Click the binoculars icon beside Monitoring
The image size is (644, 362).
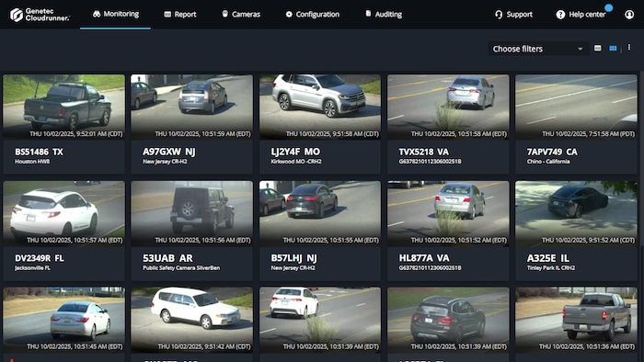(97, 14)
